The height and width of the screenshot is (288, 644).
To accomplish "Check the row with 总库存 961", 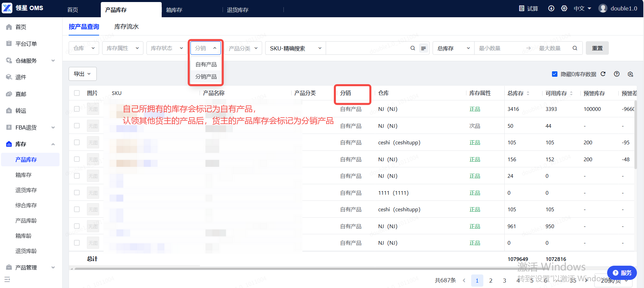I will point(77,226).
